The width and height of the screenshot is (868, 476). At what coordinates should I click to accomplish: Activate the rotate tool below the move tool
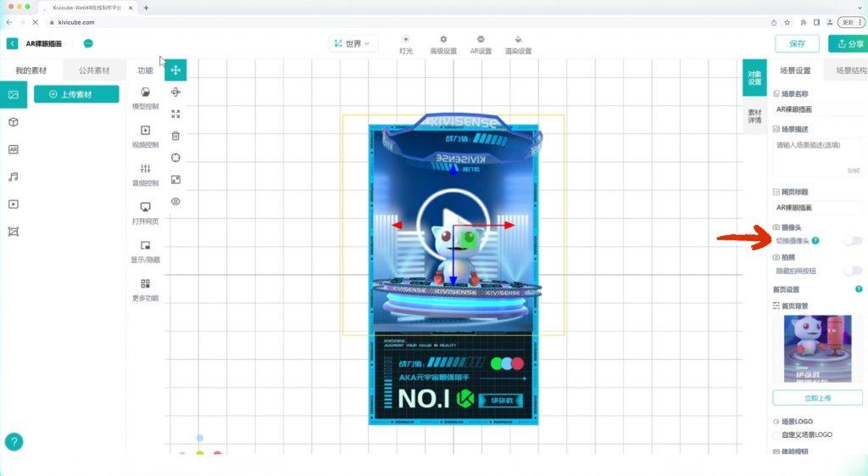point(175,92)
